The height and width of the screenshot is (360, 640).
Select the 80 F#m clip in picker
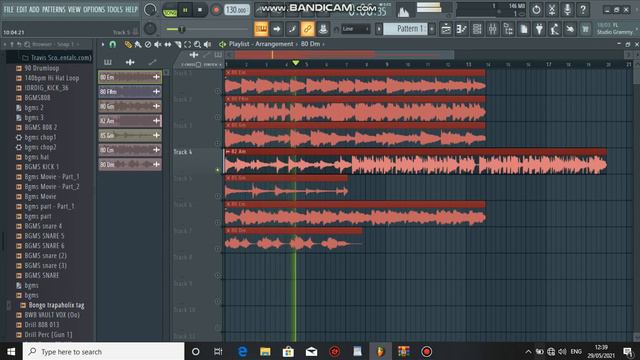[130, 91]
